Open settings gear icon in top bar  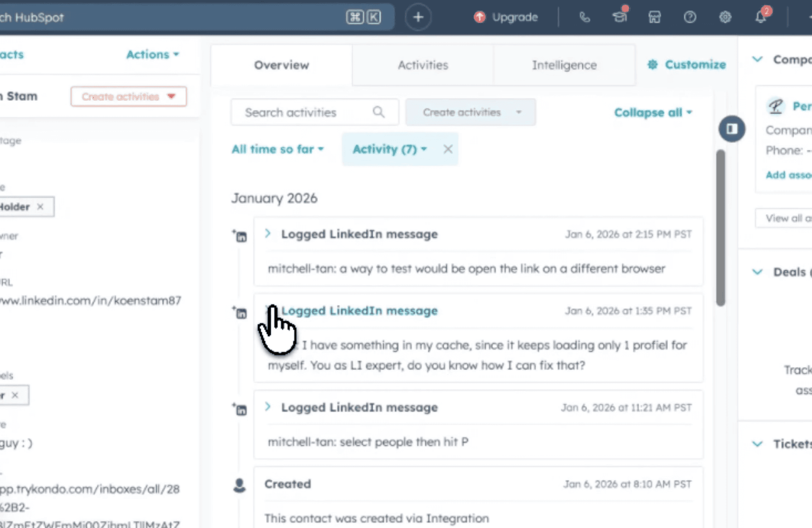(x=725, y=17)
